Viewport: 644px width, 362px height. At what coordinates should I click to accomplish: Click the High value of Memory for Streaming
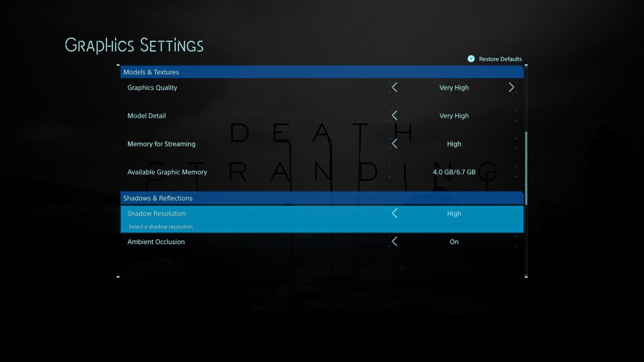454,144
